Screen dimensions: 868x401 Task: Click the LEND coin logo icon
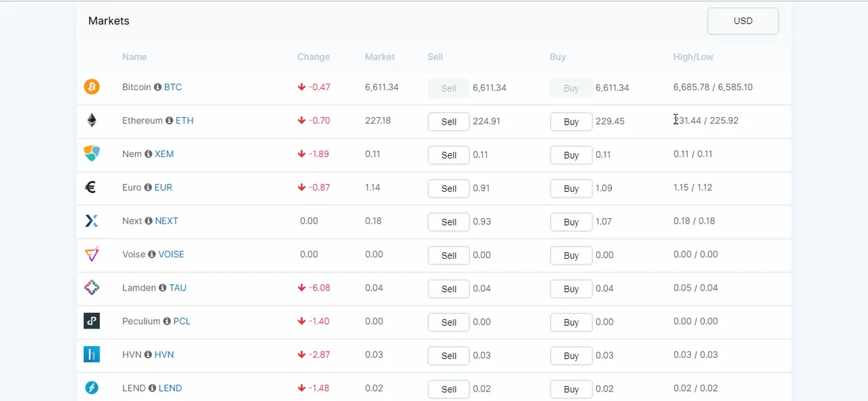click(92, 388)
